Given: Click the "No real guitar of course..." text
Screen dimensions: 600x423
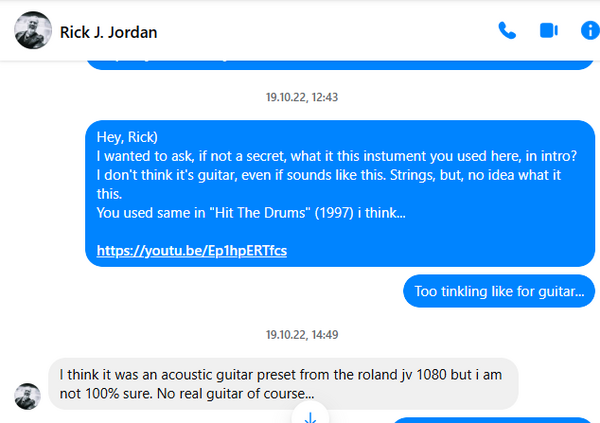Looking at the screenshot, I should (x=236, y=394).
